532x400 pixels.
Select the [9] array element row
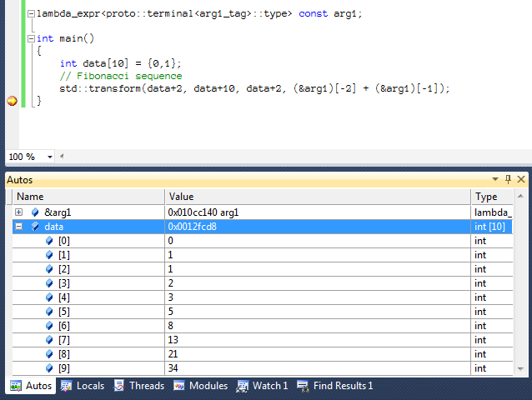(x=64, y=368)
